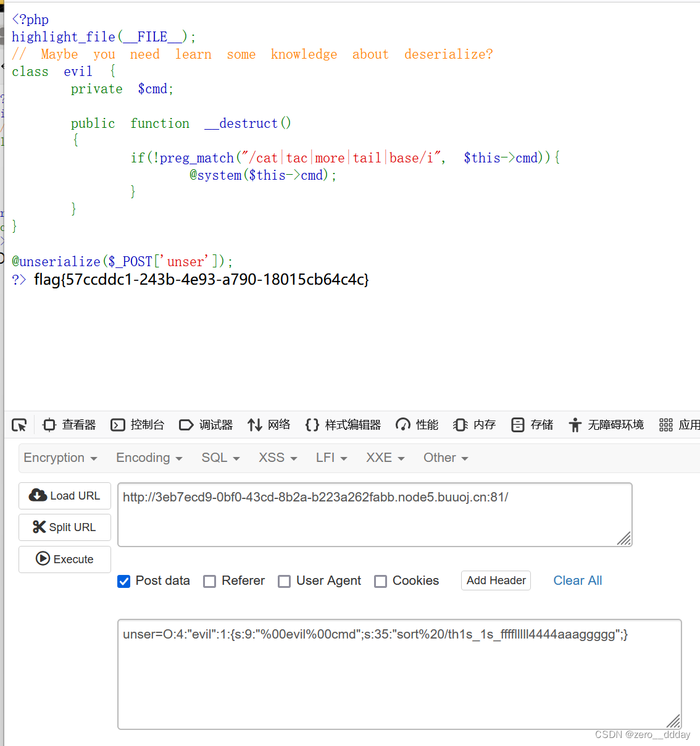Click the play icon on Execute
The image size is (700, 746).
tap(43, 559)
